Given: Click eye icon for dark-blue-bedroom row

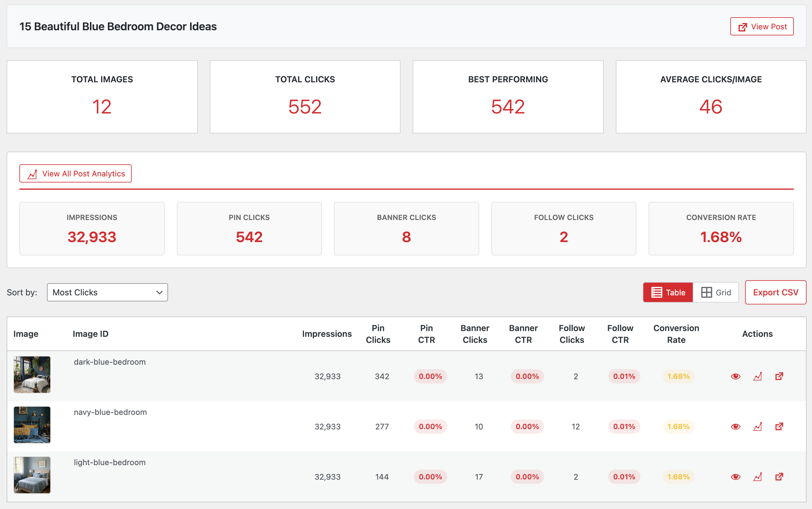Looking at the screenshot, I should point(735,376).
